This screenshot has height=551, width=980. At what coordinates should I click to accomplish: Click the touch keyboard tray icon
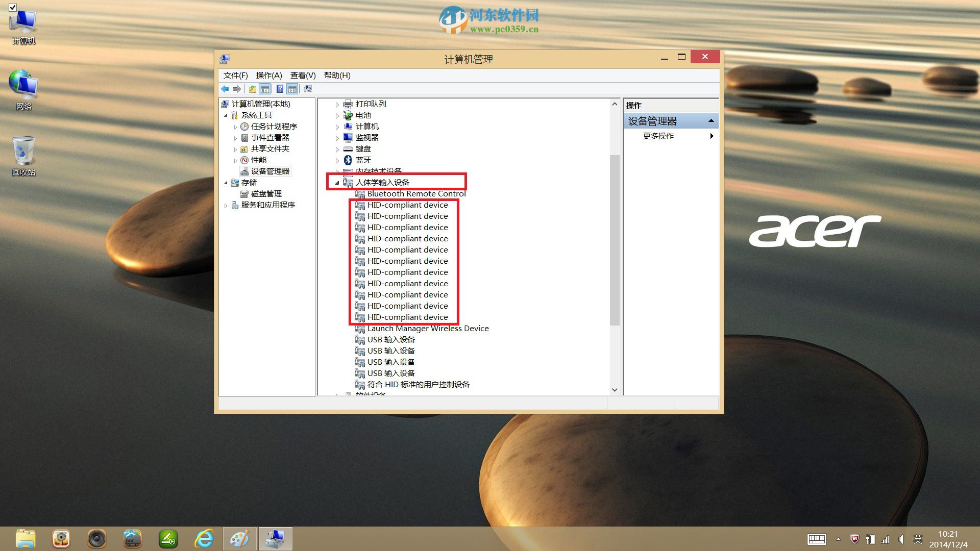[817, 539]
